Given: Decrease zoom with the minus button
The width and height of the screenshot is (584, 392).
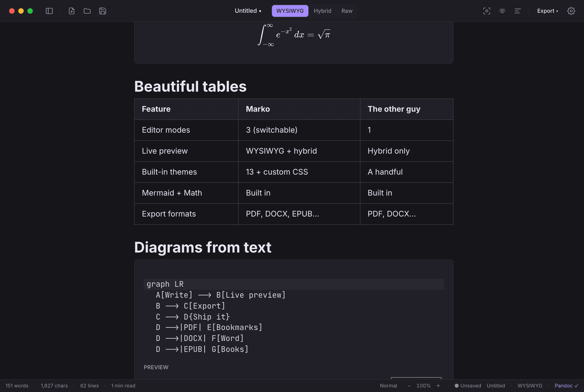Looking at the screenshot, I should click(x=409, y=386).
